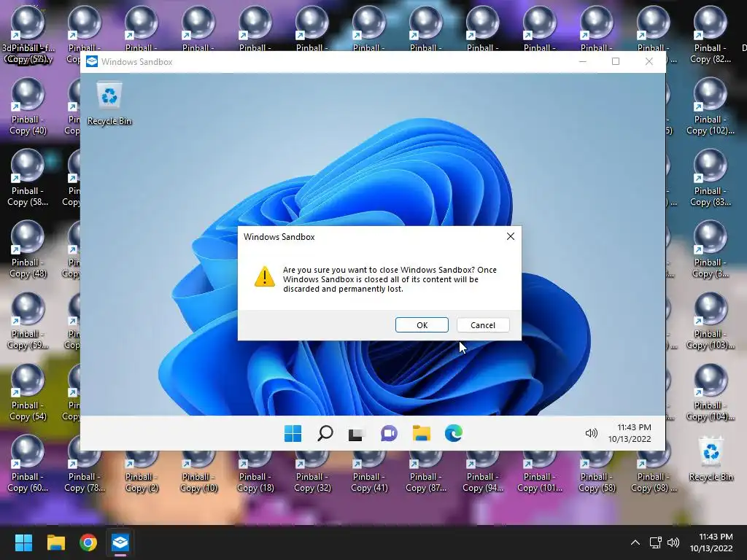Image resolution: width=747 pixels, height=560 pixels.
Task: Select Pinball - Copy (54) shortcut
Action: tap(28, 392)
